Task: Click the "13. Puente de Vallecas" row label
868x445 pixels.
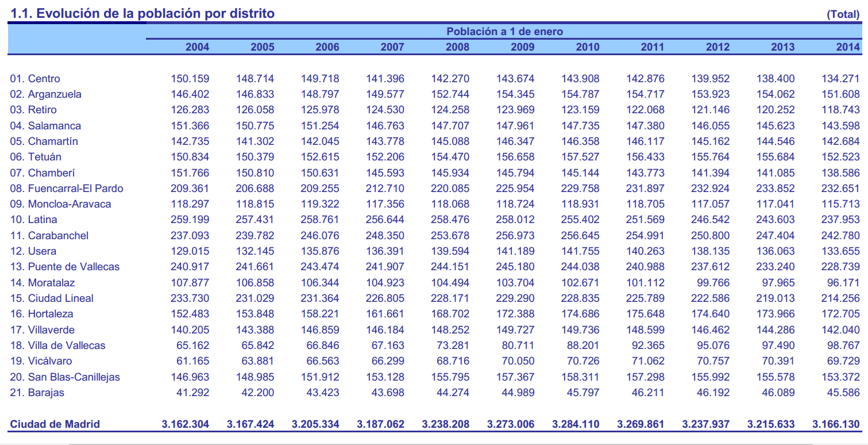Action: 65,267
